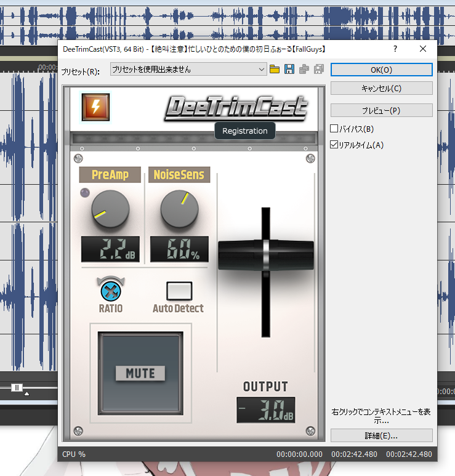This screenshot has height=476, width=455.
Task: Close the DeeTrimCast dialog
Action: pyautogui.click(x=423, y=49)
